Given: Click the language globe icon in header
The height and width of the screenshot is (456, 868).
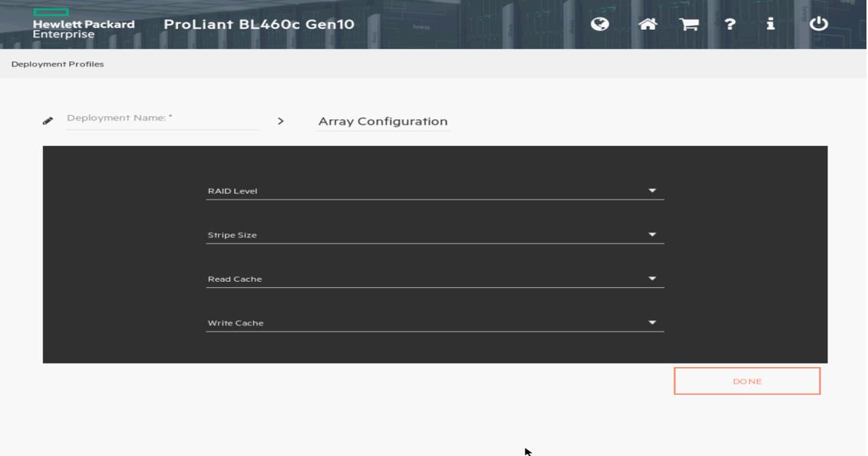Looking at the screenshot, I should click(599, 24).
